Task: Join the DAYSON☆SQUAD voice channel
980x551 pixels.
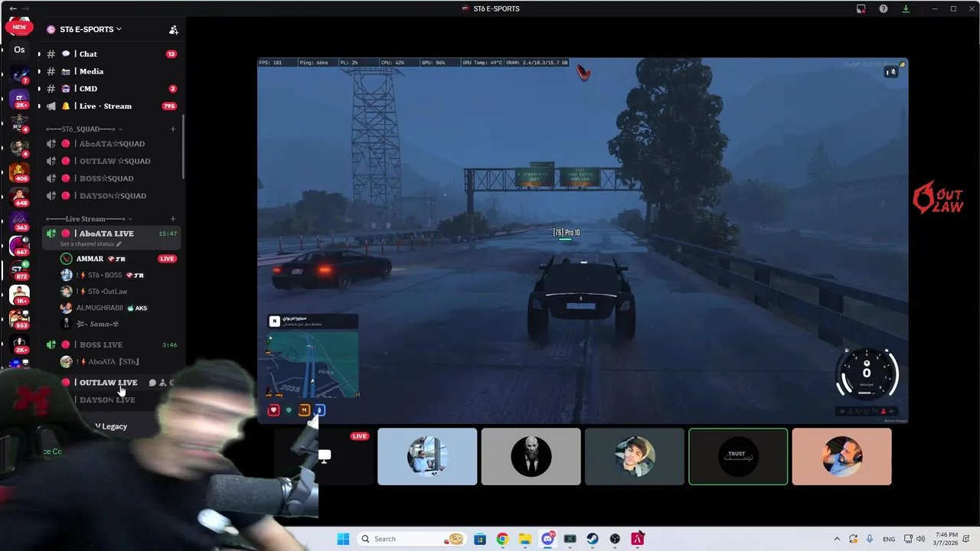Action: [111, 196]
